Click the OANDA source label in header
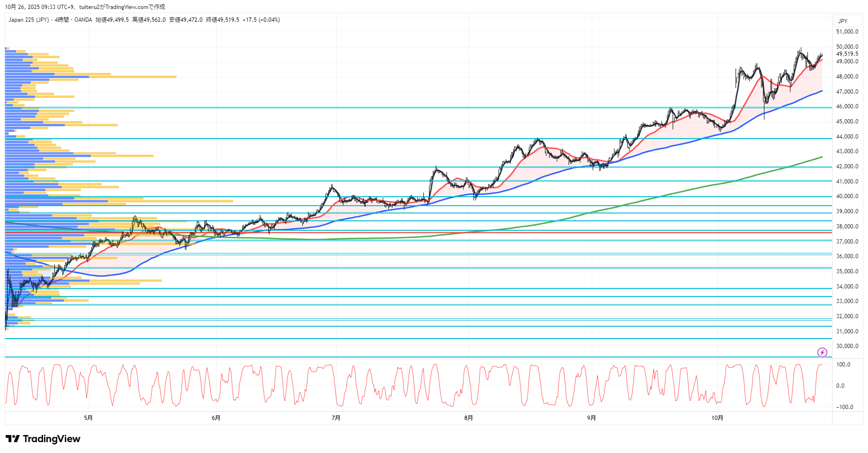 (x=83, y=20)
